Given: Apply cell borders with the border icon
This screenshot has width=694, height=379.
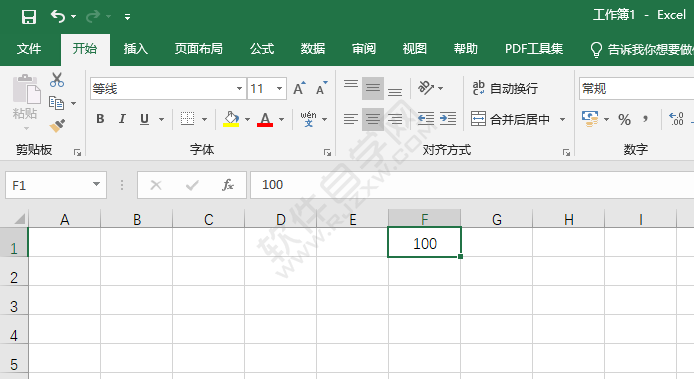Looking at the screenshot, I should 187,119.
